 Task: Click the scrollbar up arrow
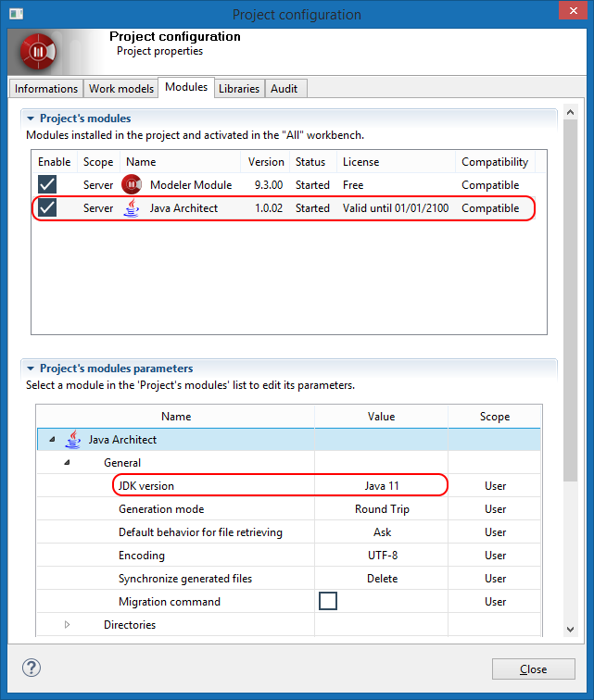coord(570,113)
